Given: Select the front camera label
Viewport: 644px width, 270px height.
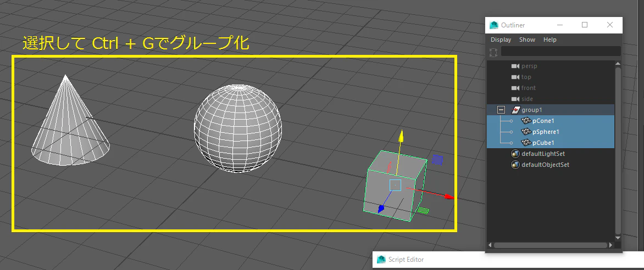Looking at the screenshot, I should 529,88.
